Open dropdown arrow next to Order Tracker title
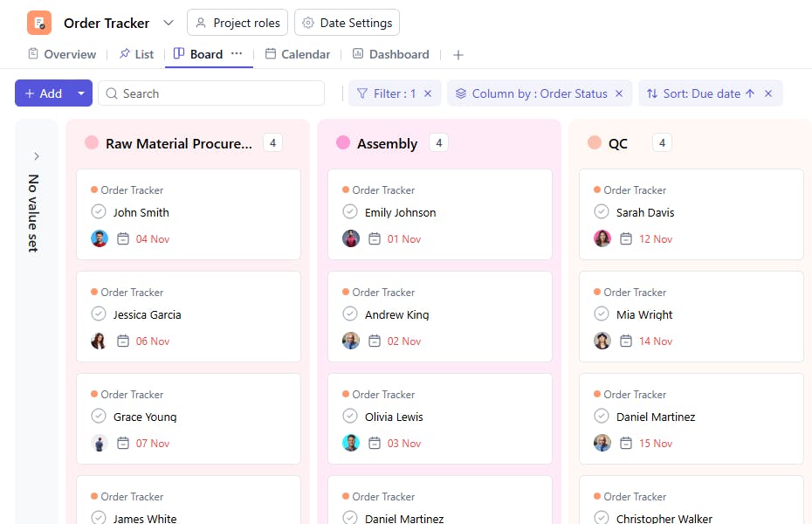Screen dimensions: 812x524 click(x=169, y=23)
